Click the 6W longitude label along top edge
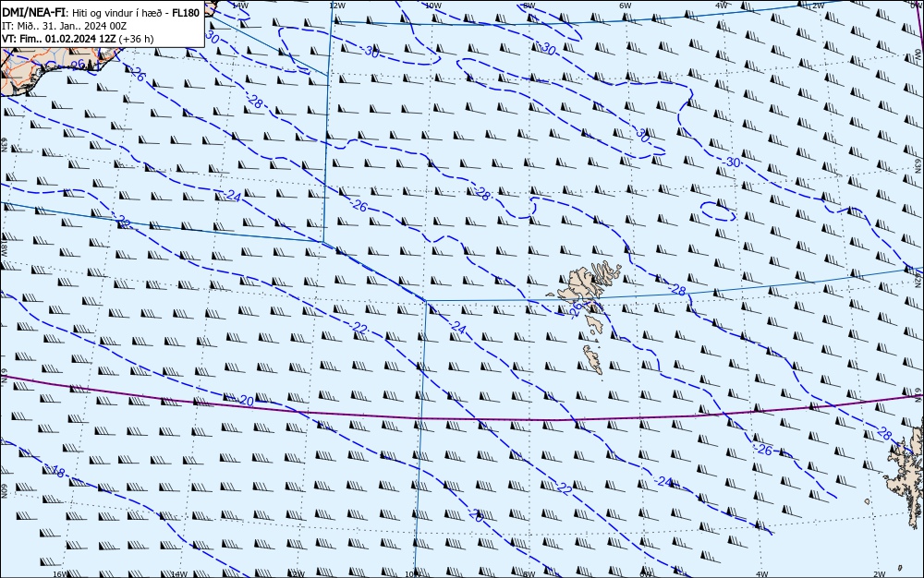Screen dimensions: 924x578 coord(625,5)
